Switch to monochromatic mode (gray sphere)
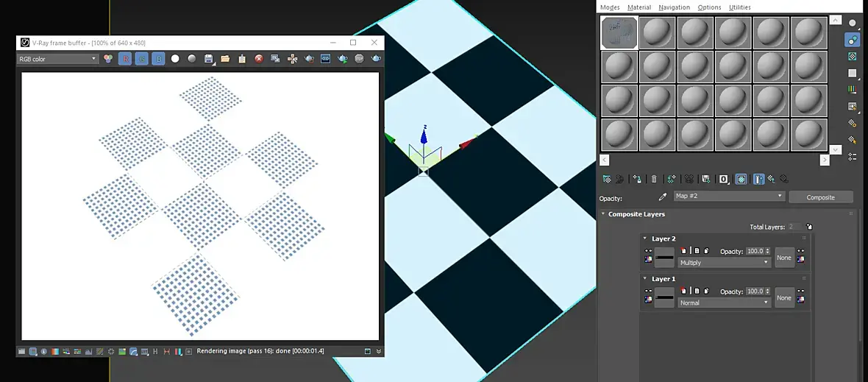 click(191, 58)
